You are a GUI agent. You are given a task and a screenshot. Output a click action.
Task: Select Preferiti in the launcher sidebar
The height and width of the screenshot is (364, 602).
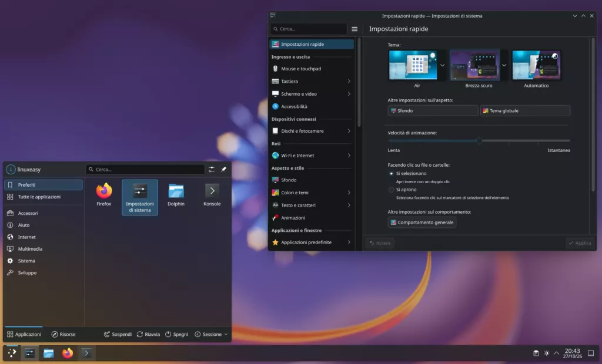[x=44, y=184]
